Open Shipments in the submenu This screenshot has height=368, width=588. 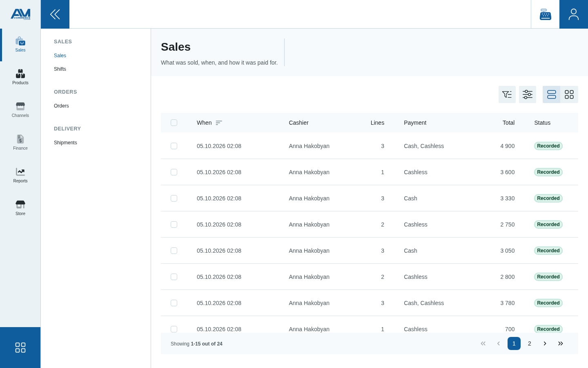(65, 143)
